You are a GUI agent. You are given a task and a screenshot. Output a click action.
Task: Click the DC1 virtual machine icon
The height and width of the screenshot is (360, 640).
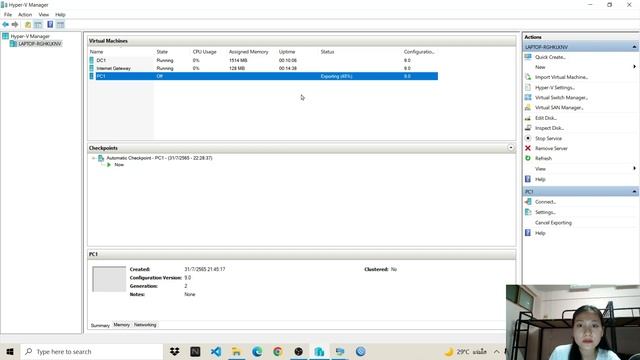coord(91,60)
